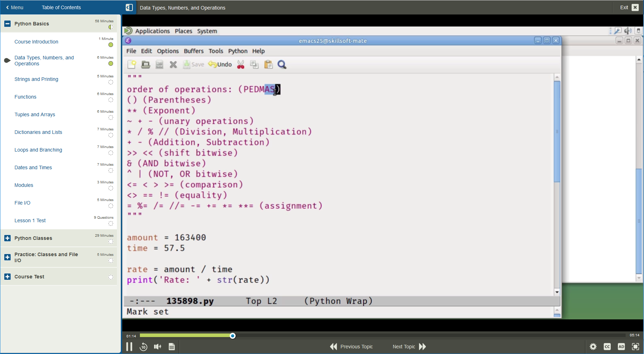This screenshot has height=354, width=644.
Task: Open the video player settings gear icon
Action: coord(593,347)
